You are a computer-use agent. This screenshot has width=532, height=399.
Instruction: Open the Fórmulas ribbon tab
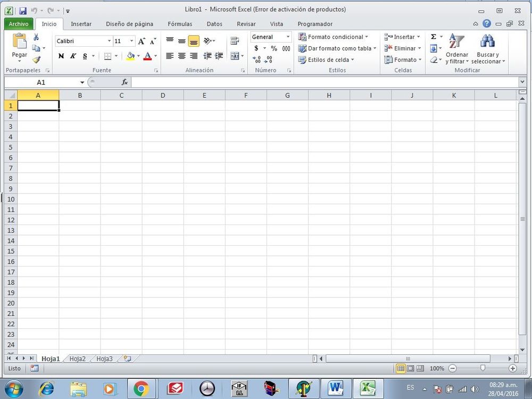coord(180,24)
